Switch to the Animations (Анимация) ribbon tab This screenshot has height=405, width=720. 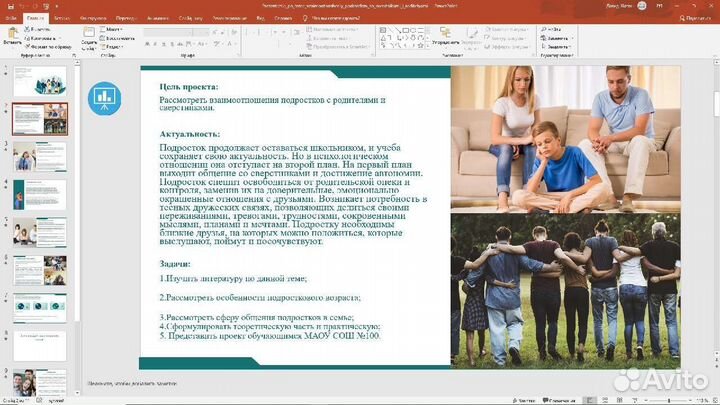pos(158,18)
